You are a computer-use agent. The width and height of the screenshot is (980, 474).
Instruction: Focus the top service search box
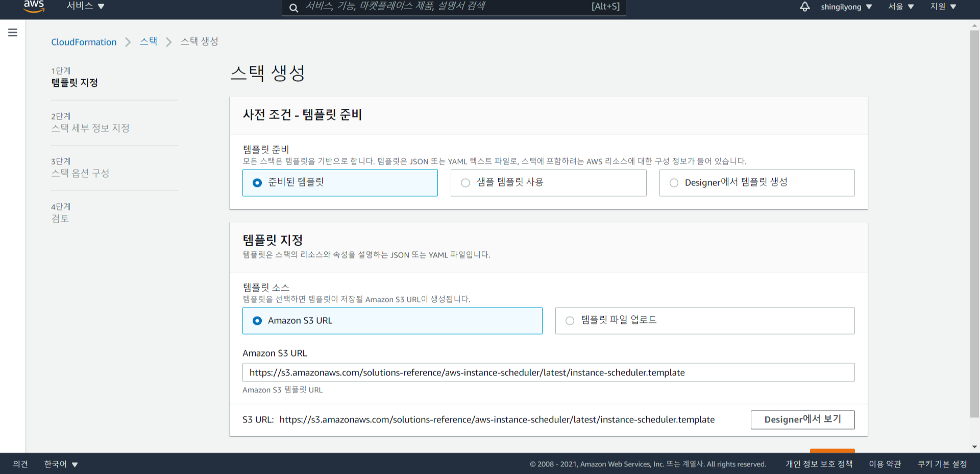click(x=454, y=7)
